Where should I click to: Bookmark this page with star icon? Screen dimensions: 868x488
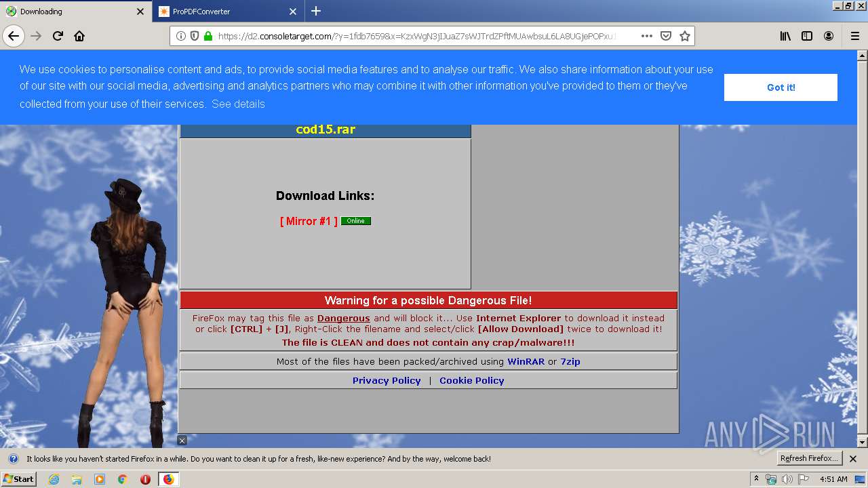point(685,36)
